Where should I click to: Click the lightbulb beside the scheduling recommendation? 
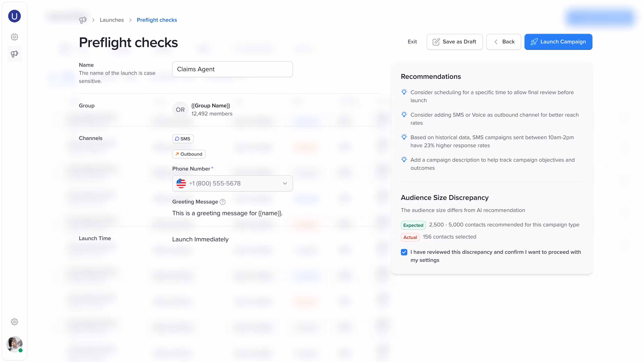404,92
